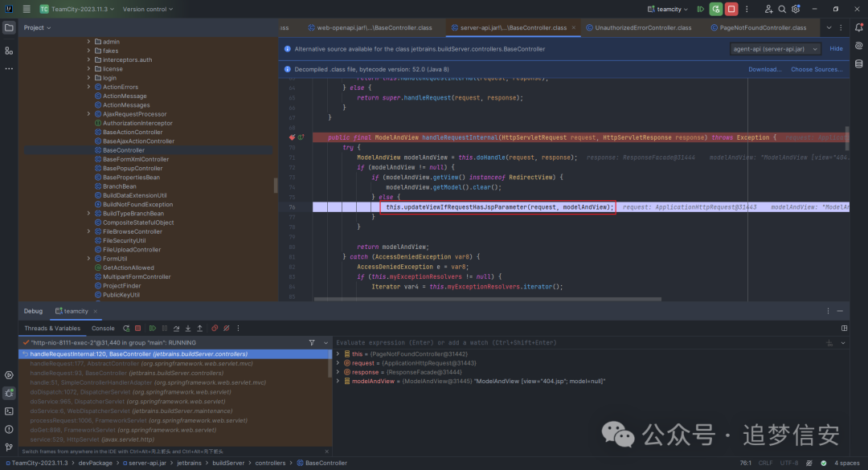Open AI Assistant spiral icon in right stripe
Viewport: 868px width, 470px height.
(858, 46)
